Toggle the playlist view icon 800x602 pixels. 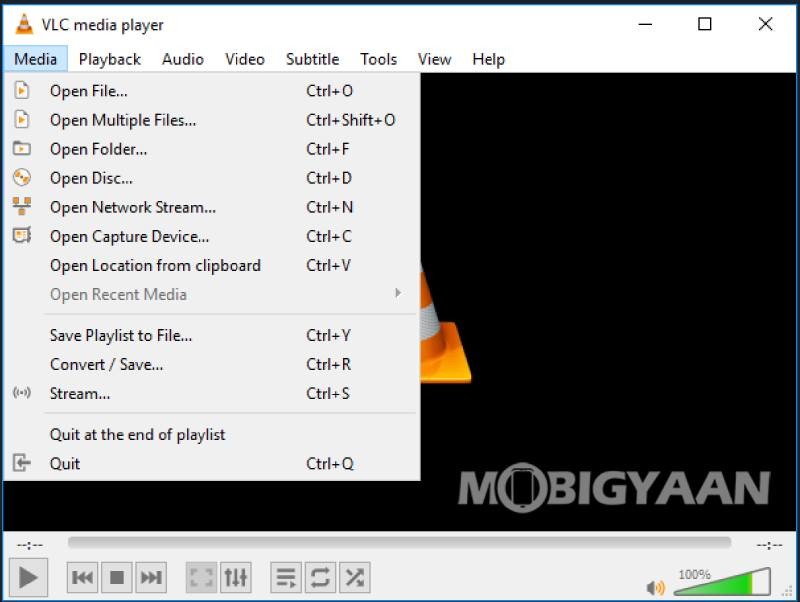pyautogui.click(x=286, y=578)
